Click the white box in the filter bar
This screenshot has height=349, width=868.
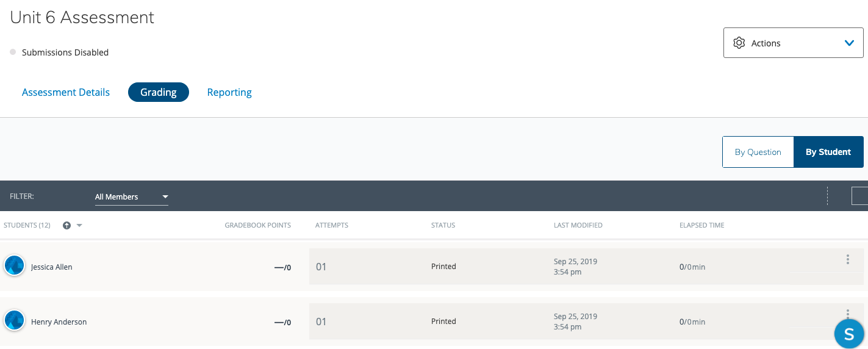click(860, 196)
